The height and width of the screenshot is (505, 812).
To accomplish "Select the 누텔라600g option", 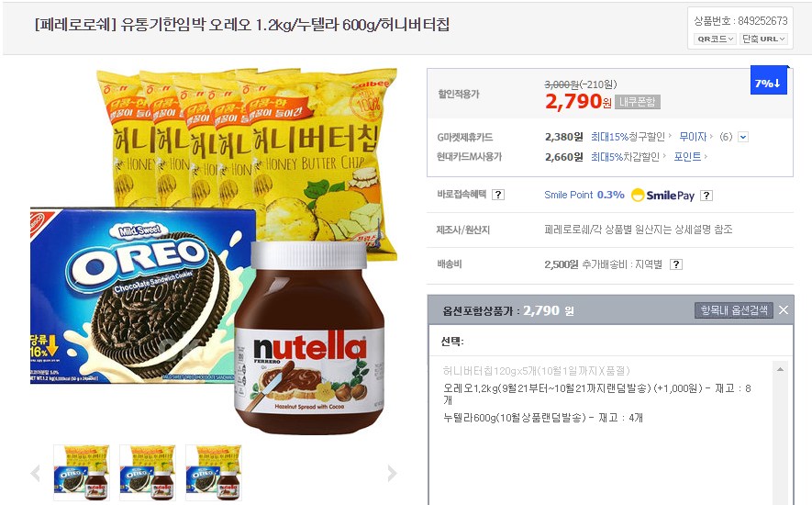I will click(543, 418).
